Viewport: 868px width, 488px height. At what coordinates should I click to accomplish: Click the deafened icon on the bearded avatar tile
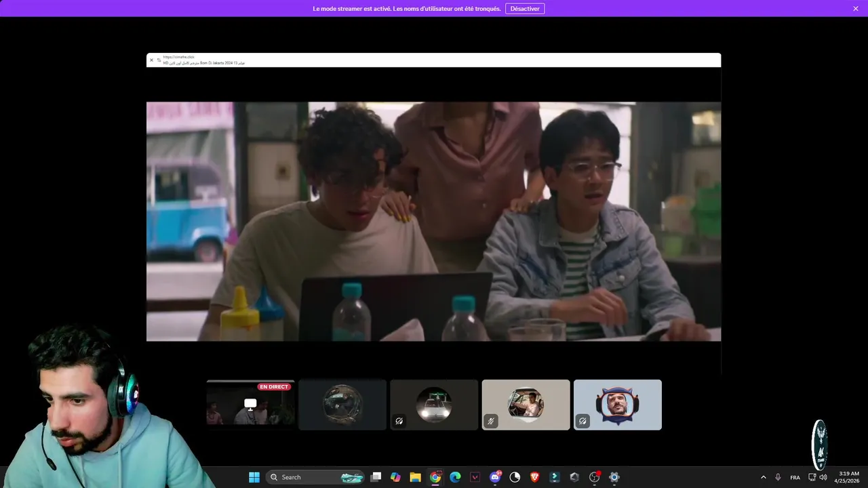click(x=583, y=421)
